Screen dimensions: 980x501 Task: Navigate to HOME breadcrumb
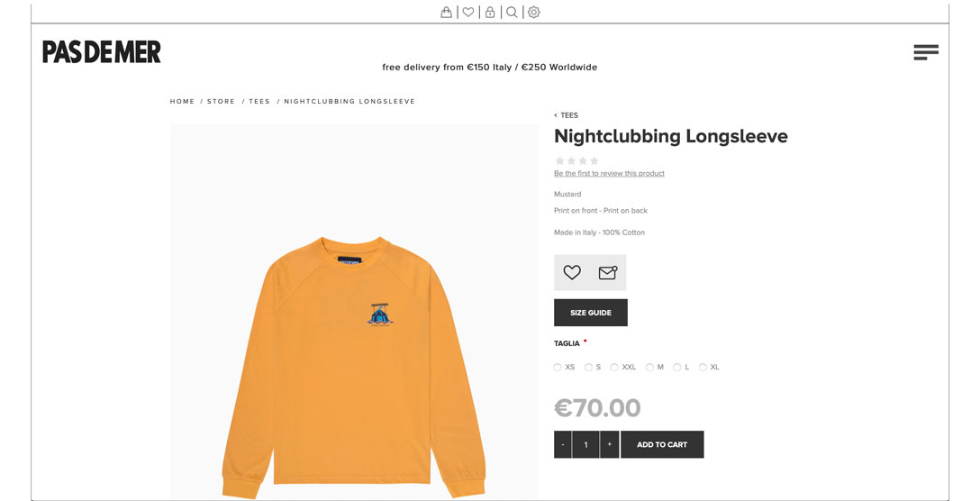click(x=183, y=101)
